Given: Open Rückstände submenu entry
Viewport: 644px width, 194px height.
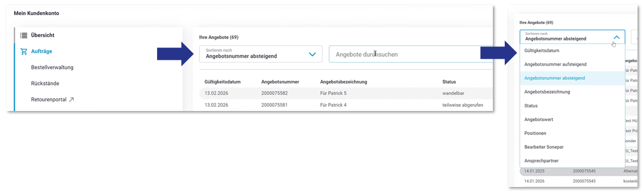Looking at the screenshot, I should pos(45,84).
